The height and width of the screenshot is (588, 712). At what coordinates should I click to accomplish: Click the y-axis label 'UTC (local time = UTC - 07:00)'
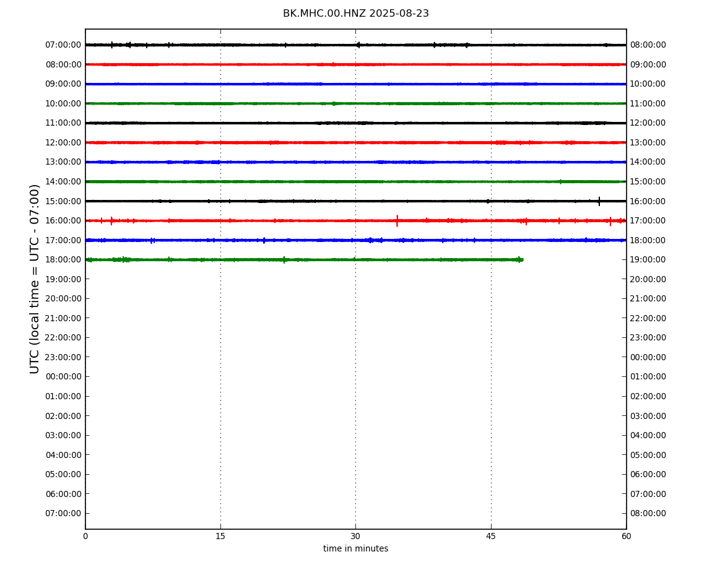point(35,279)
